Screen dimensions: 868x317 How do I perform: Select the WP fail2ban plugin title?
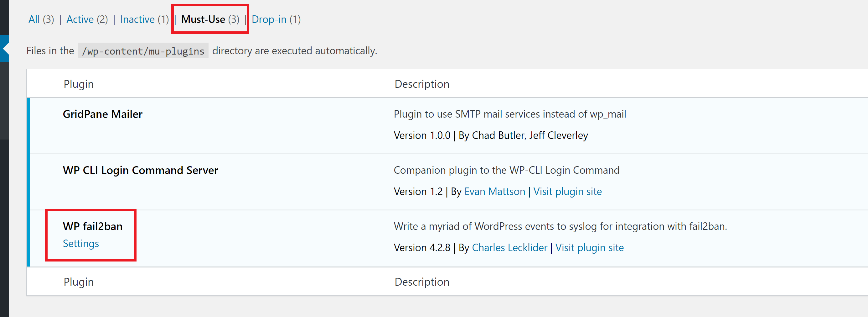(x=93, y=226)
